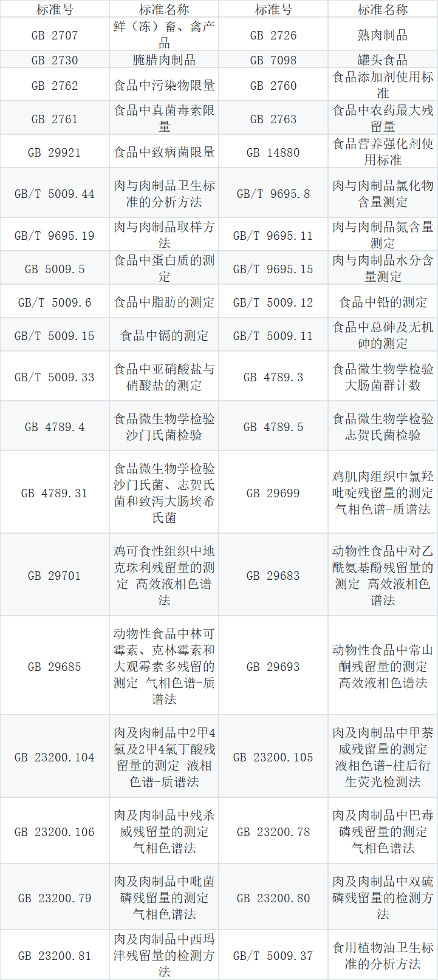Image resolution: width=438 pixels, height=980 pixels.
Task: Select the GB/T 5009.44 standard number
Action: pyautogui.click(x=55, y=194)
